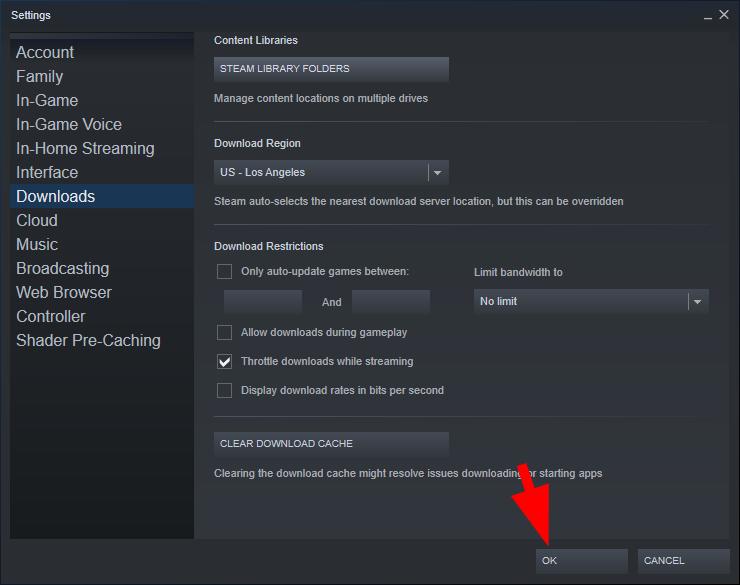Viewport: 740px width, 585px height.
Task: Enable Display download rates in bits
Action: click(x=224, y=391)
